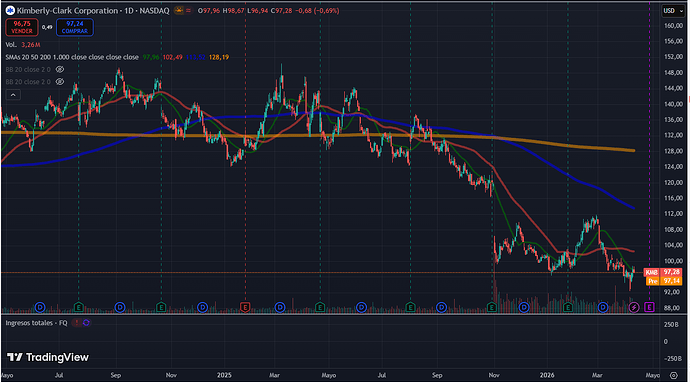This screenshot has height=382, width=690.
Task: Click blue SMA value 113,52
Action: click(195, 57)
